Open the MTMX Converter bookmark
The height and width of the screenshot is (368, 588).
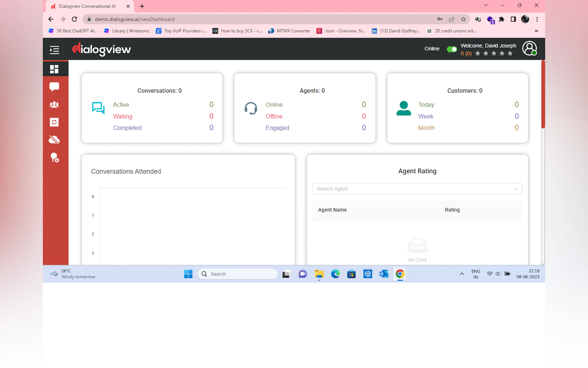click(289, 31)
